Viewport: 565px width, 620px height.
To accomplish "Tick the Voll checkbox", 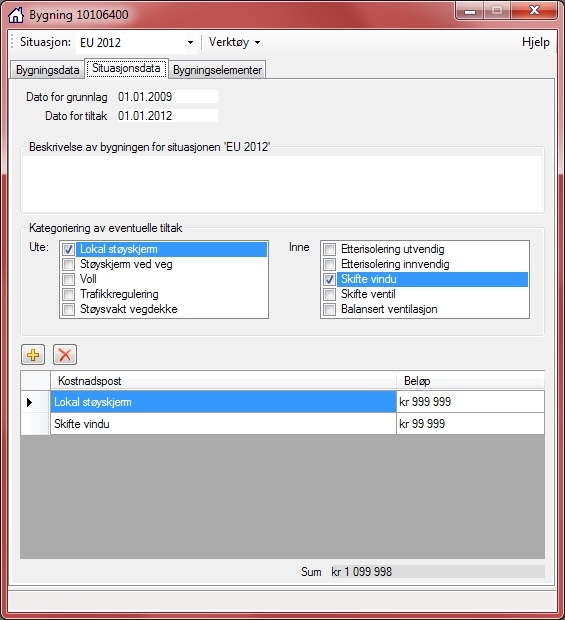I will pos(68,279).
